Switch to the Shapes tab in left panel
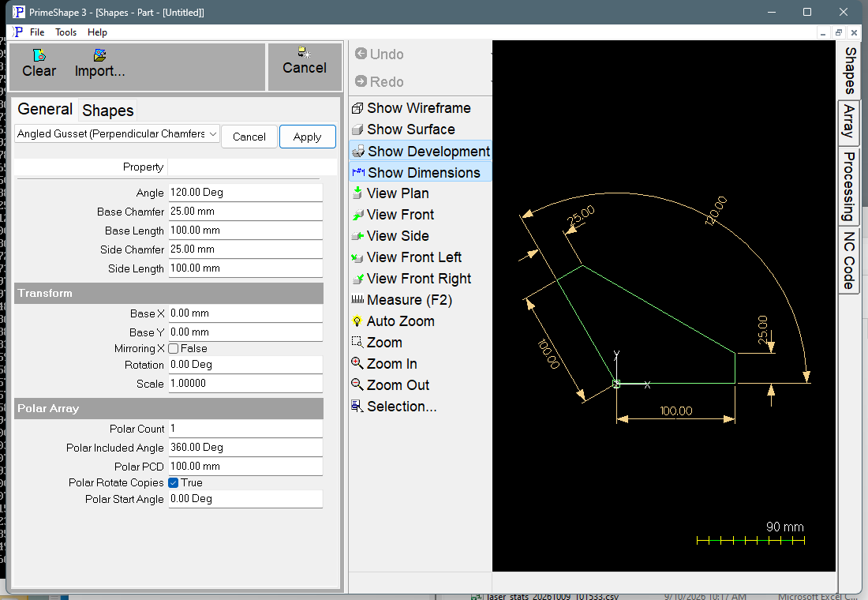 point(108,111)
